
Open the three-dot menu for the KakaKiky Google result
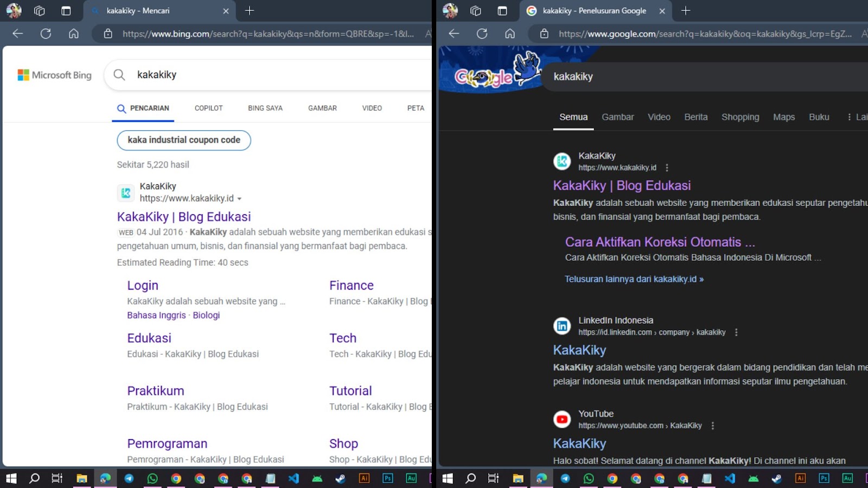tap(667, 168)
